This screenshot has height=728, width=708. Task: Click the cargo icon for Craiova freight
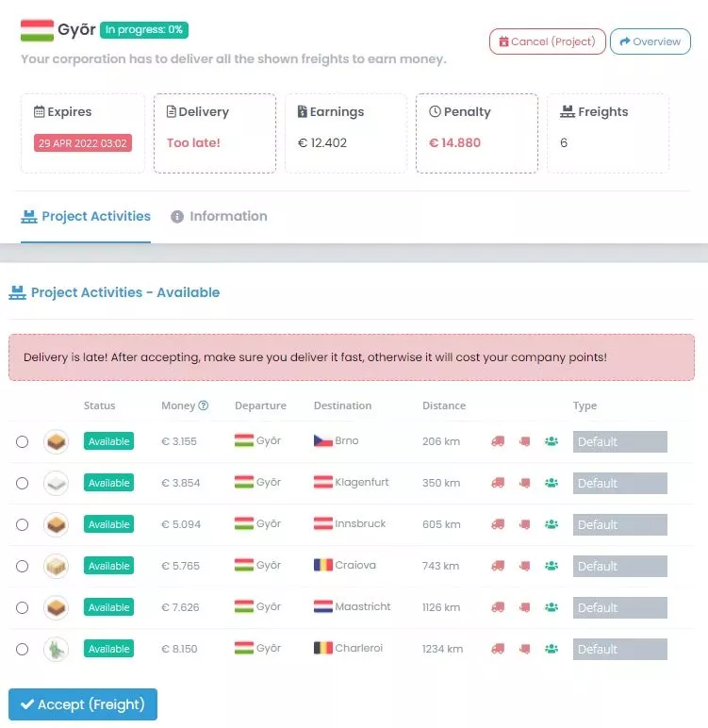(56, 566)
